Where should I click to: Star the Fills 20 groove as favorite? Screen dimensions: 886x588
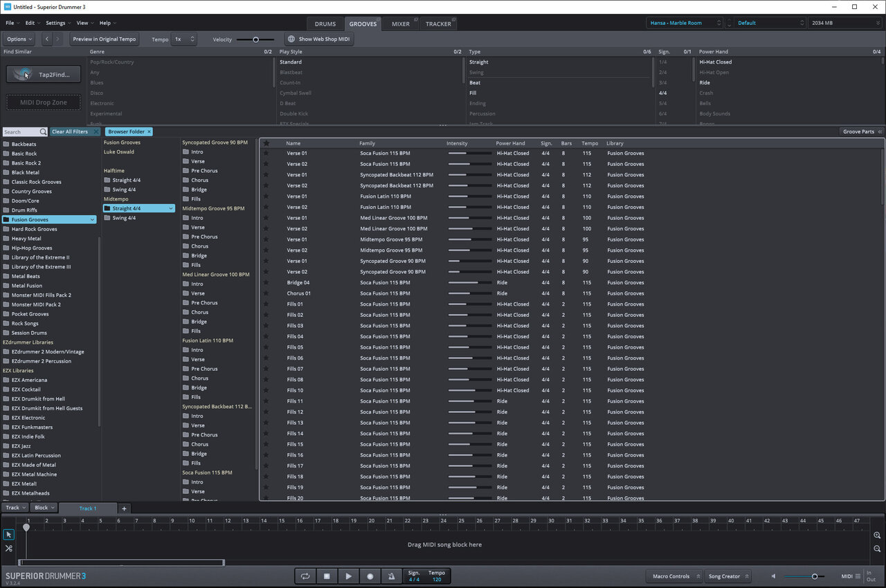pos(266,497)
